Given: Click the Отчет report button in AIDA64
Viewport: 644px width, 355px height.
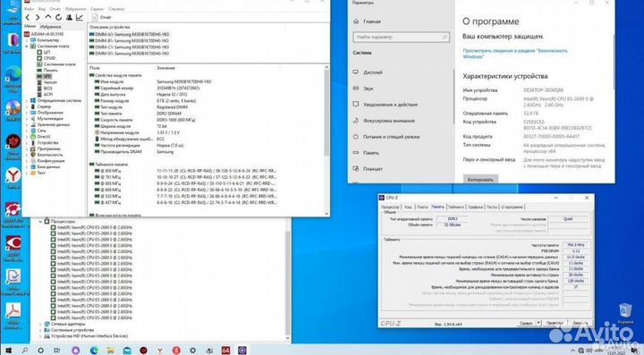Looking at the screenshot, I should point(101,17).
